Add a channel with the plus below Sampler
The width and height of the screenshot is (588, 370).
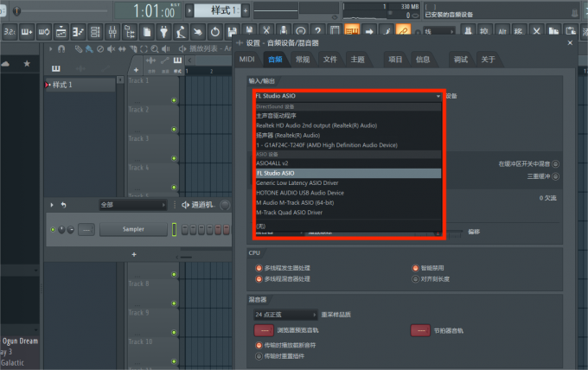click(134, 254)
